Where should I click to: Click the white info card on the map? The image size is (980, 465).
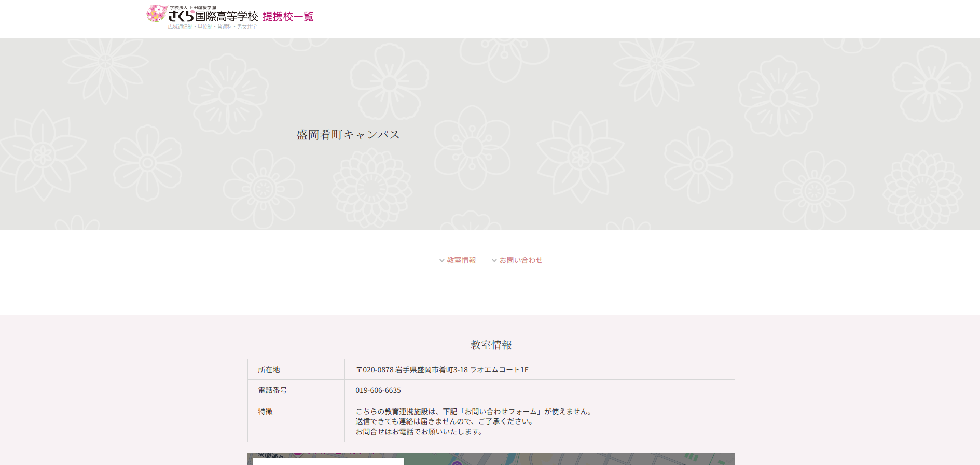tap(328, 461)
